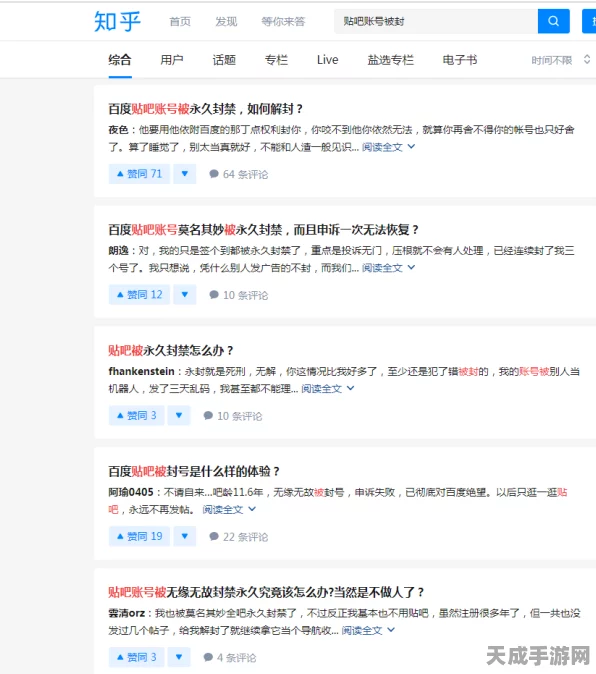Go to 首页 in top navigation

point(180,21)
